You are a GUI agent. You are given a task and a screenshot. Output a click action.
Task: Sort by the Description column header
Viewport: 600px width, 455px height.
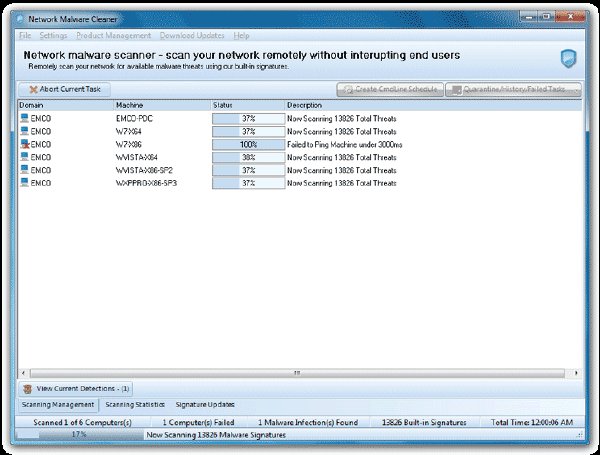[434, 105]
